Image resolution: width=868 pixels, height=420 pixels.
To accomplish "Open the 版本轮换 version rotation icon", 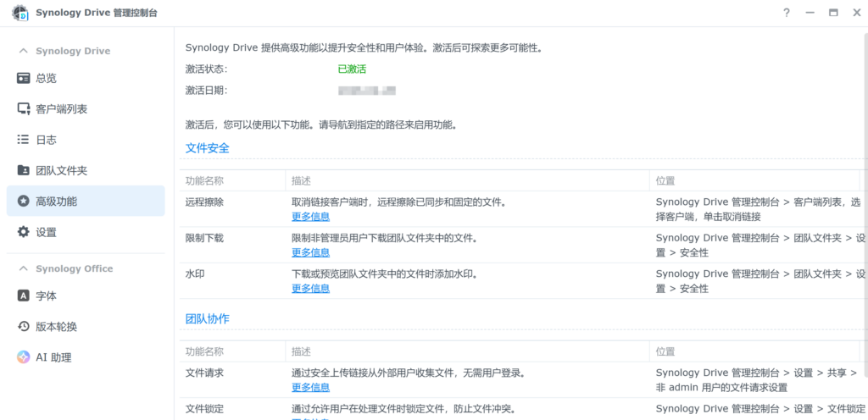I will point(24,327).
